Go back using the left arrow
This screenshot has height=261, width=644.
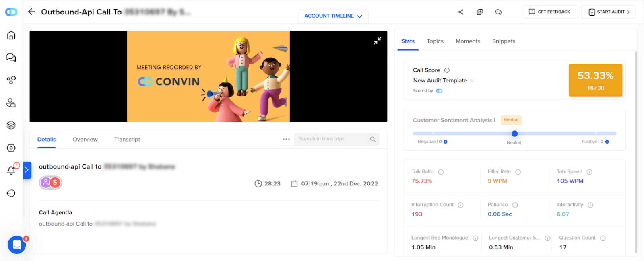(x=32, y=12)
